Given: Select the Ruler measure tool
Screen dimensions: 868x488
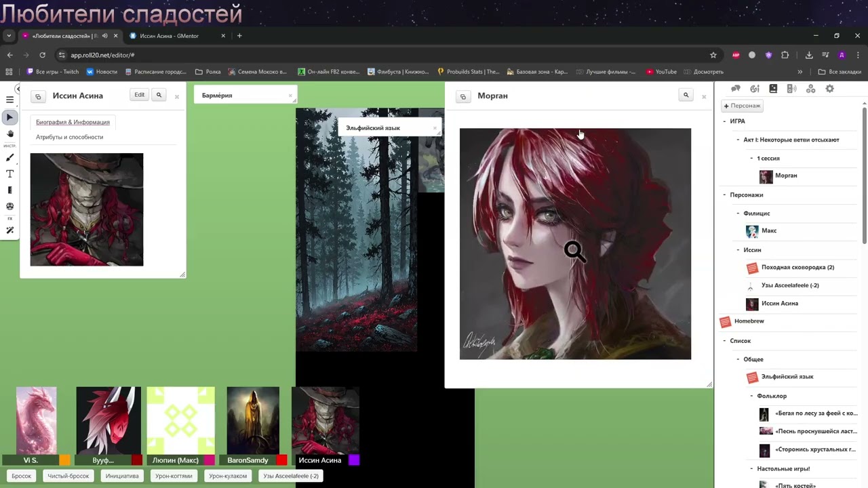Looking at the screenshot, I should (9, 190).
